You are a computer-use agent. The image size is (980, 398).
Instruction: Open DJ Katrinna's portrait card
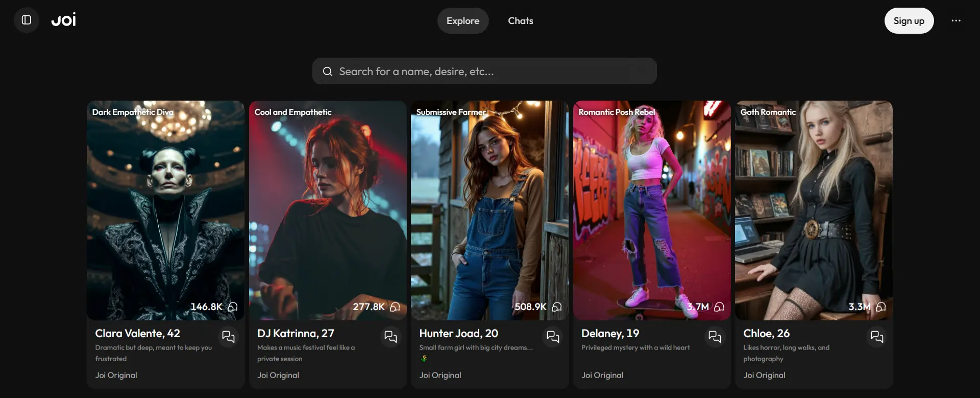(x=328, y=209)
